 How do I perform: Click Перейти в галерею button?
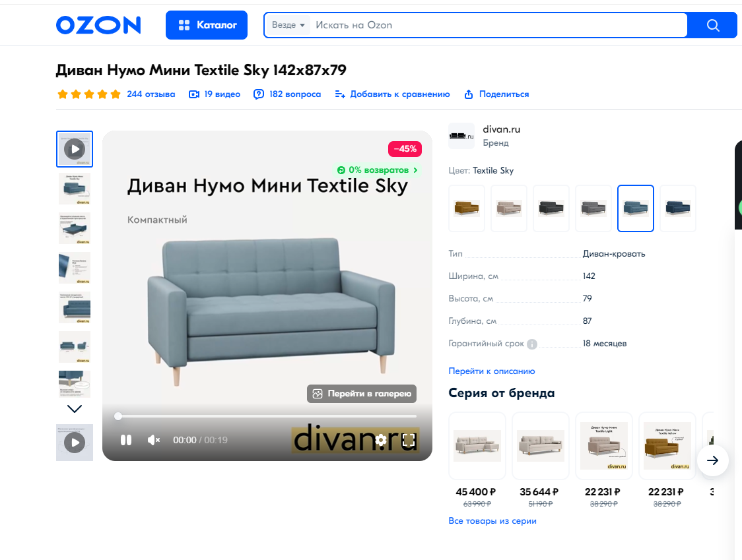tap(362, 394)
